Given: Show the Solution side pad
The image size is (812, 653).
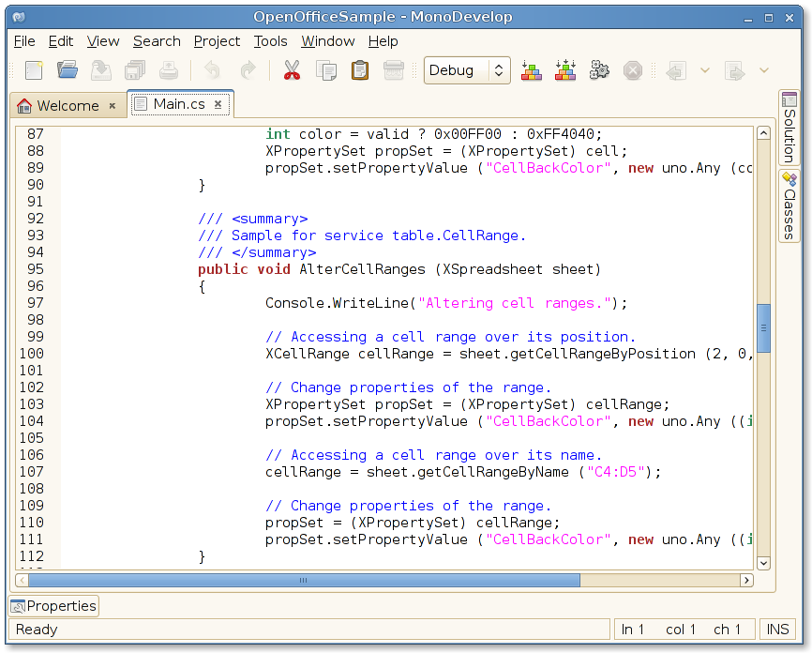Looking at the screenshot, I should pyautogui.click(x=789, y=128).
